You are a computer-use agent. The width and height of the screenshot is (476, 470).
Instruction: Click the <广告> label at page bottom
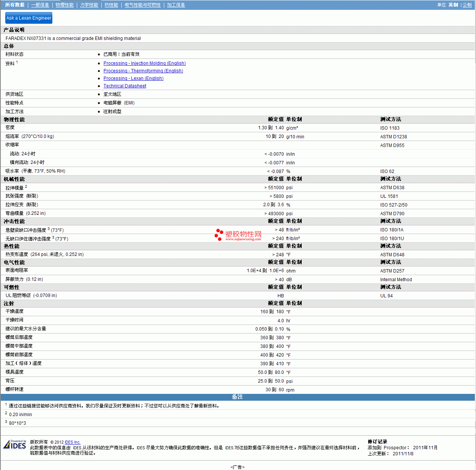click(237, 467)
